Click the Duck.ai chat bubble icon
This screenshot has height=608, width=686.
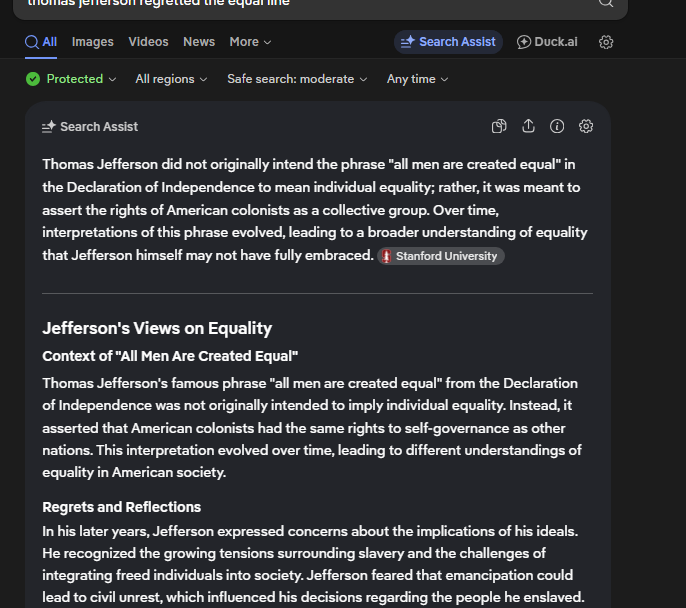[x=524, y=42]
